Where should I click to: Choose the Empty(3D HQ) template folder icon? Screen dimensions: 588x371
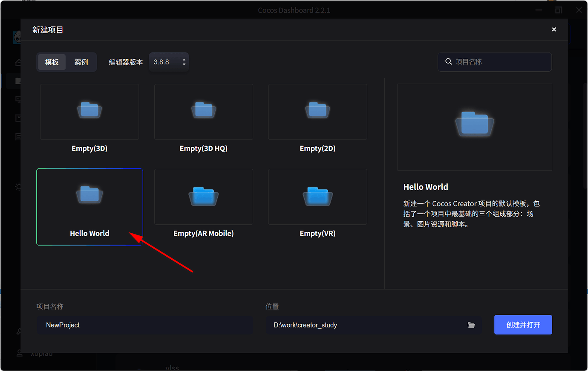click(204, 110)
